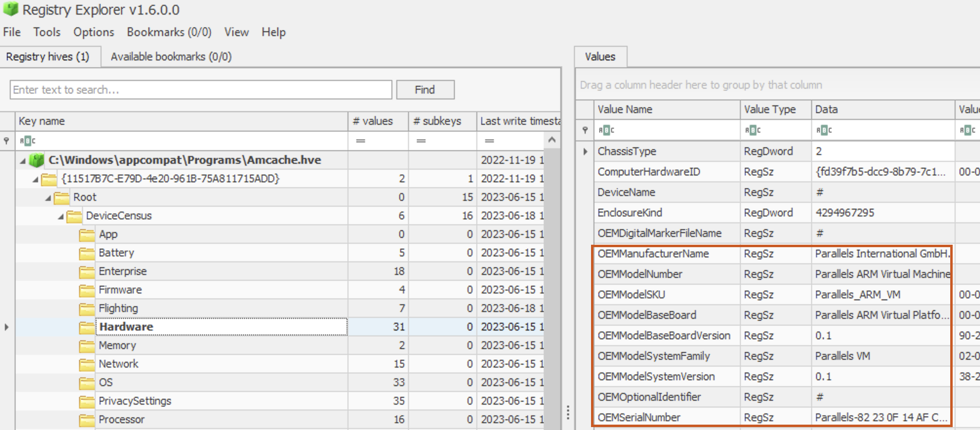The height and width of the screenshot is (430, 980).
Task: Click the folder icon of the Enterprise key
Action: 87,272
